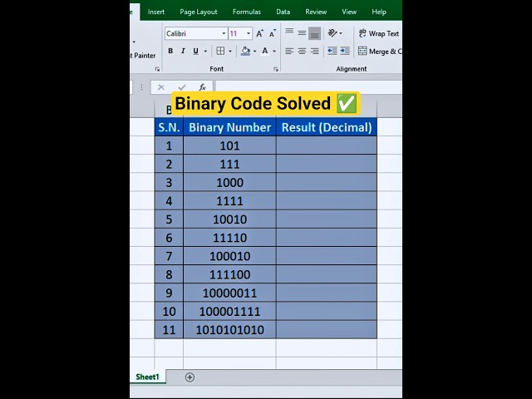The image size is (532, 399).
Task: Add a new sheet with plus icon
Action: pos(190,377)
